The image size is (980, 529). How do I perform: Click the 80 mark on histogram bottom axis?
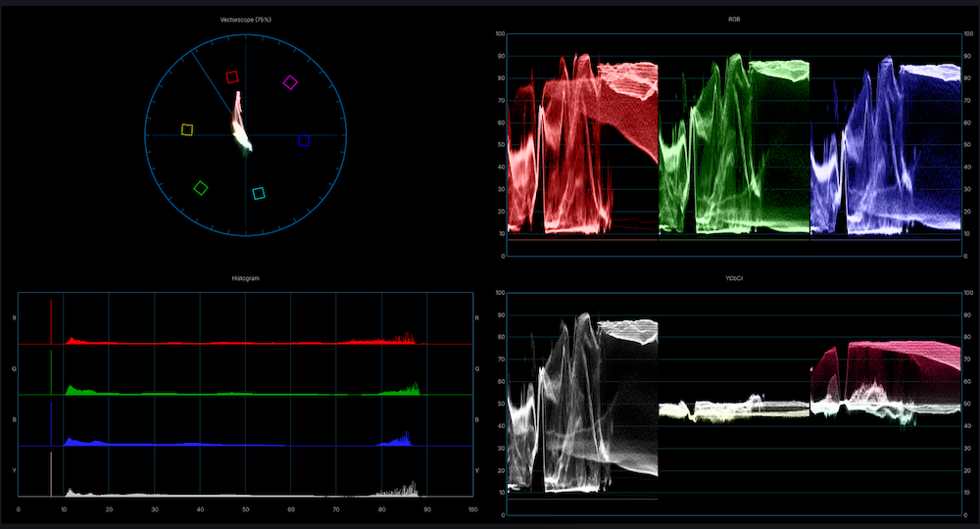[x=382, y=509]
